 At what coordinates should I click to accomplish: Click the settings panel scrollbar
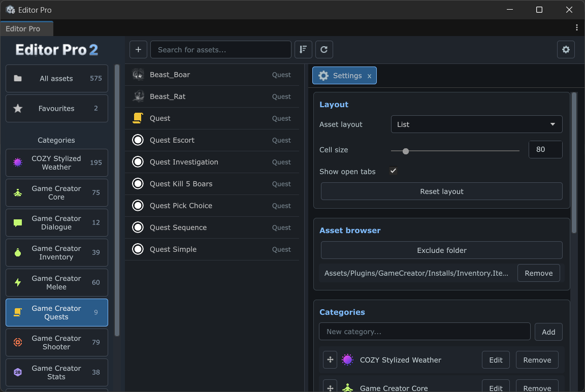coord(574,163)
